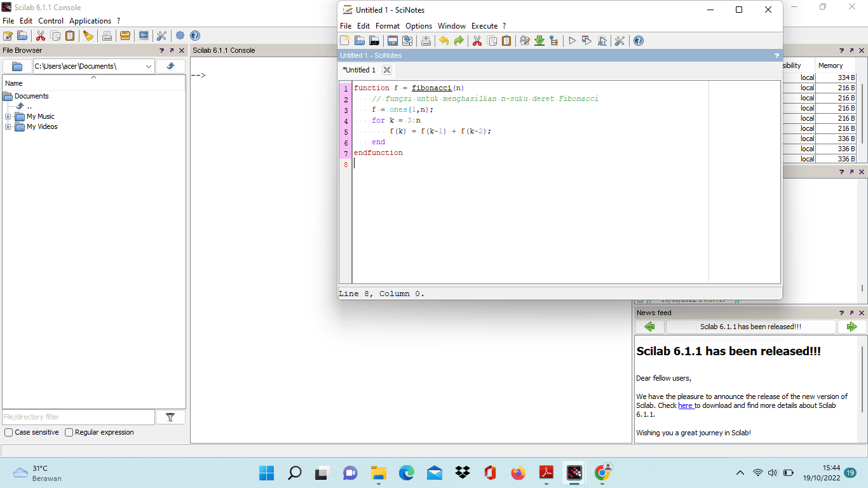Open News feed panel help icon
The height and width of the screenshot is (488, 868).
[x=841, y=313]
